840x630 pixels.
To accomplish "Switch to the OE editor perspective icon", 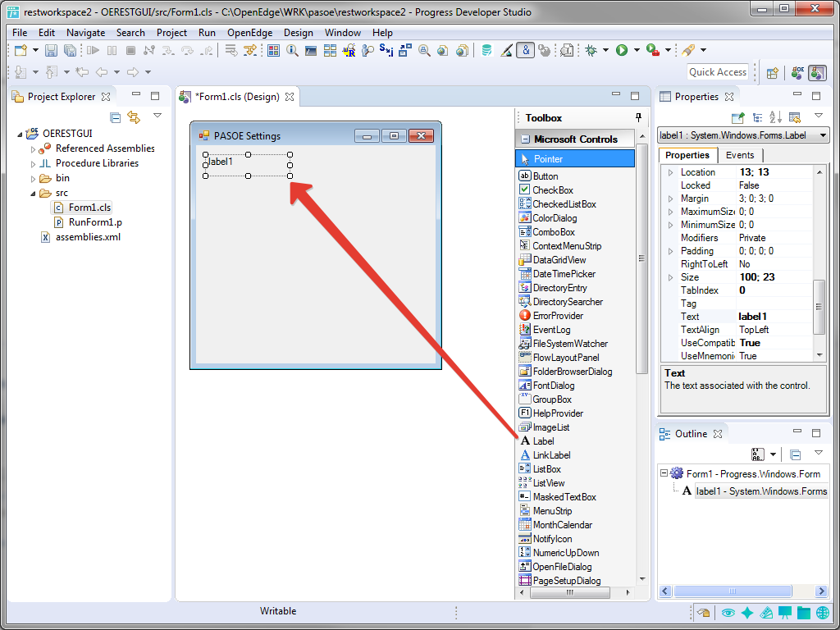I will pyautogui.click(x=797, y=73).
